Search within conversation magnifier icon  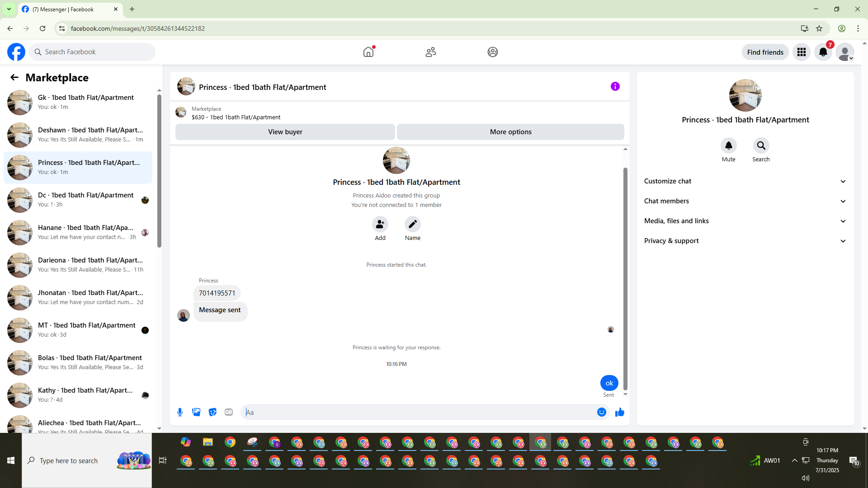(761, 145)
